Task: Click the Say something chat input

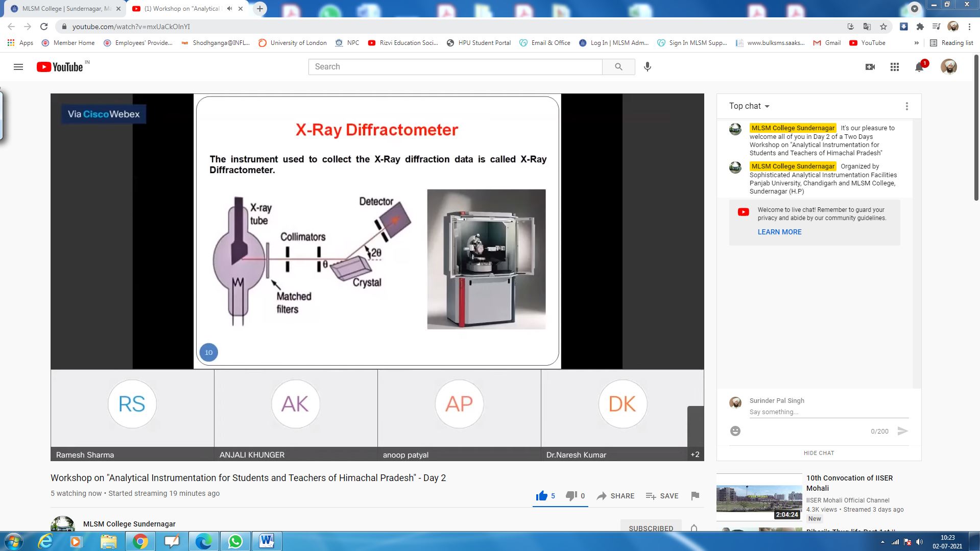Action: (829, 412)
